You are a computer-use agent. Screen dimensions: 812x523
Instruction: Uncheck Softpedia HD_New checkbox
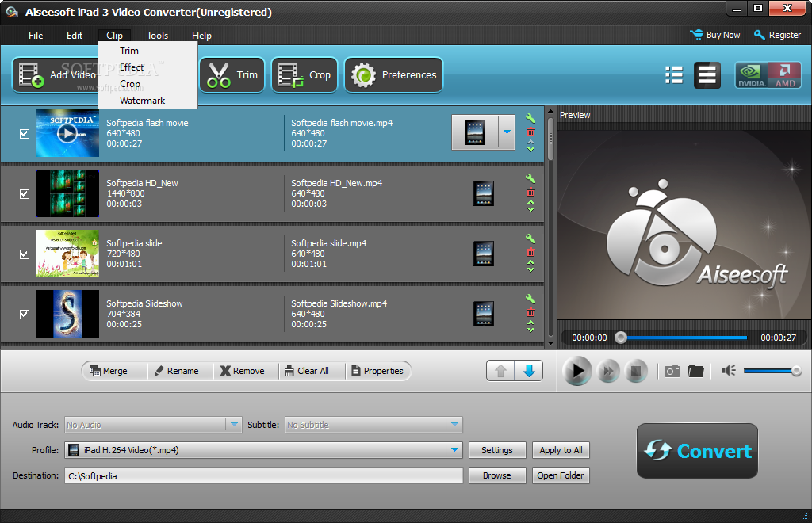[x=25, y=194]
